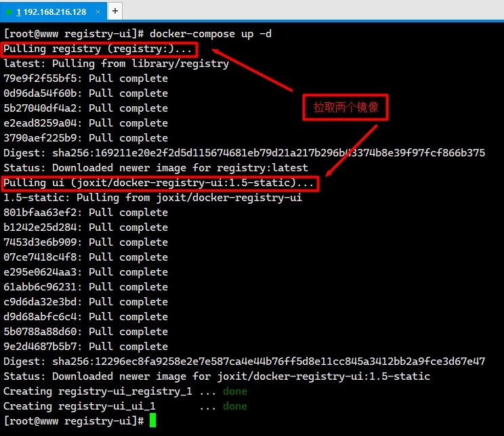Click layer 3790aef225b9 Pull complete line

(x=85, y=138)
